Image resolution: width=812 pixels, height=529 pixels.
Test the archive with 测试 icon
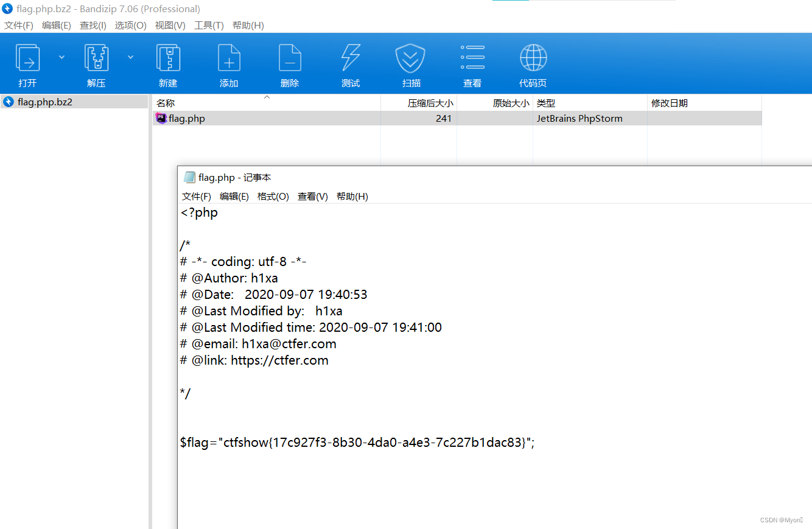[351, 63]
